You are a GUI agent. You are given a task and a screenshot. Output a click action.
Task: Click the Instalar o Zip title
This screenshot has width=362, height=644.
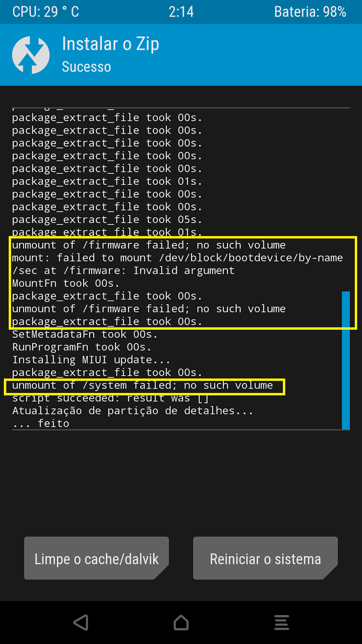click(x=111, y=44)
